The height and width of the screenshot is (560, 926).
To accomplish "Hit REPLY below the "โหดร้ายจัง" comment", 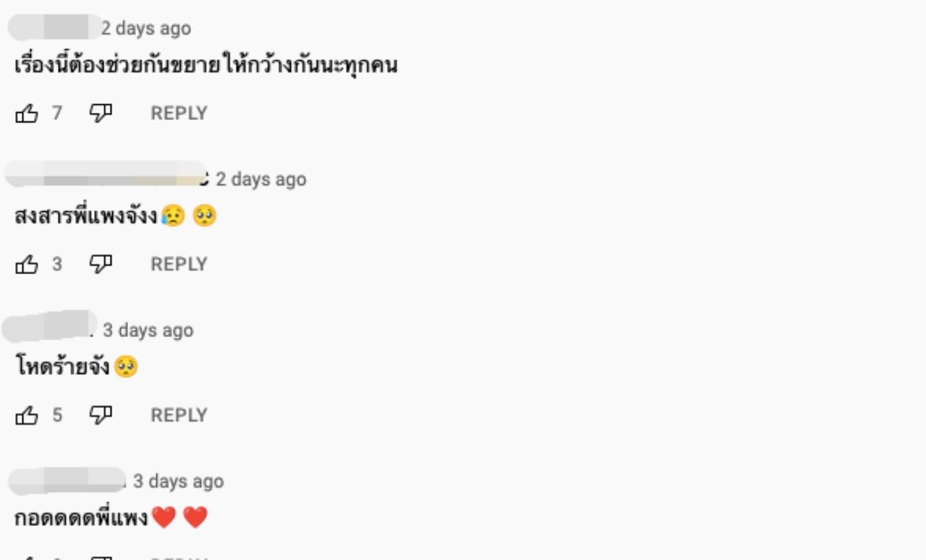I will point(179,415).
